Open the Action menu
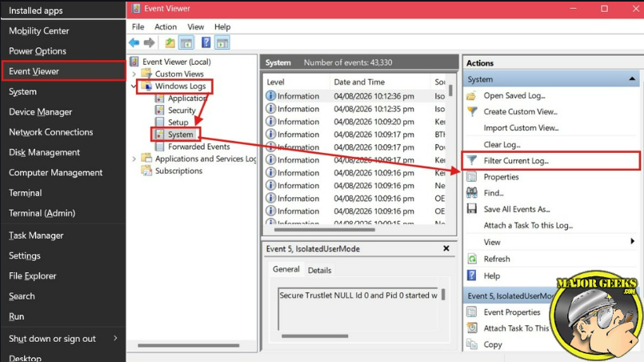The image size is (644, 362). 166,26
